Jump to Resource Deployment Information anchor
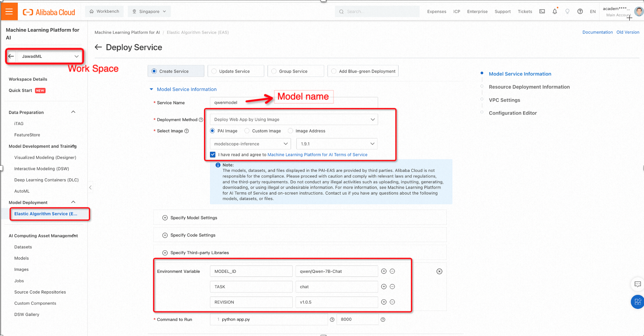This screenshot has height=336, width=644. point(529,87)
